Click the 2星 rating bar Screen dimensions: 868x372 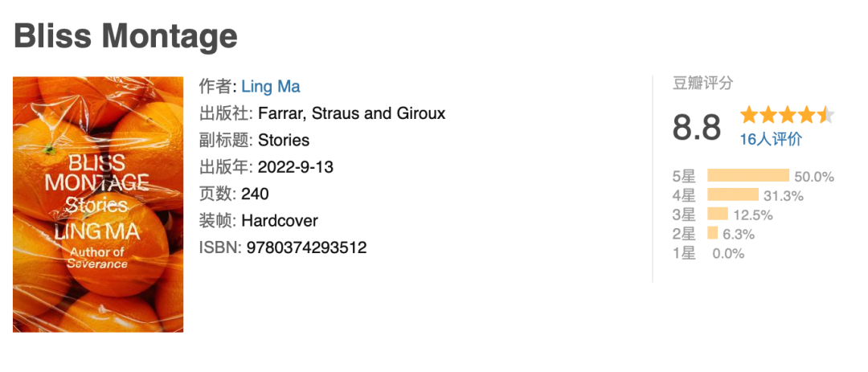tap(712, 233)
